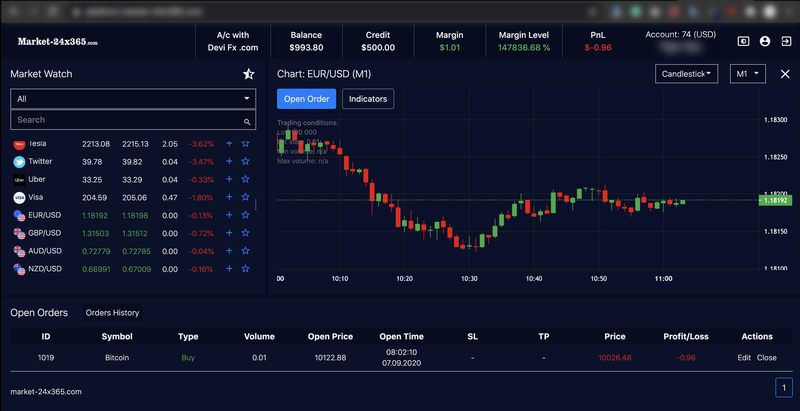Click the Market Watch list scrollbar

click(x=256, y=204)
